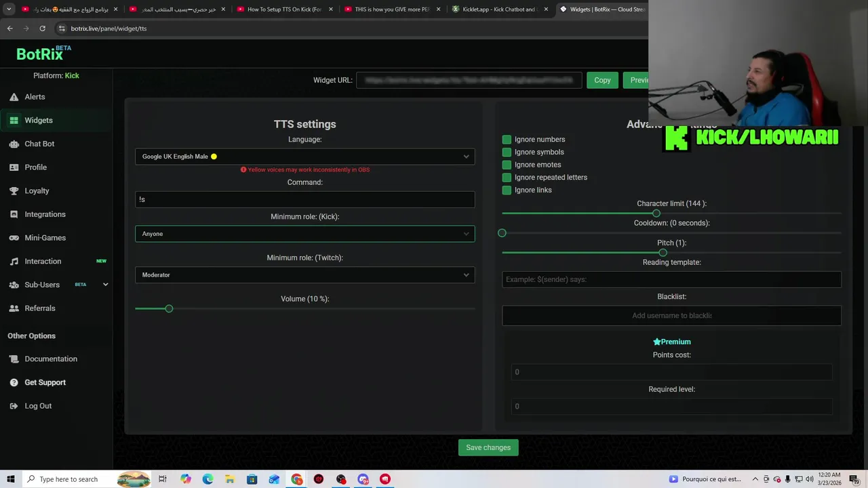
Task: Open the Alerts sidebar menu item
Action: 56,97
